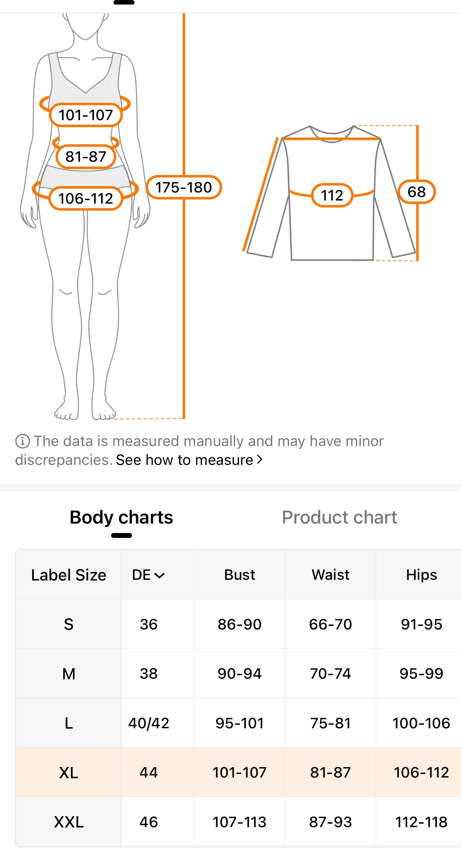
Task: Tap the 106-112 hips measurement badge
Action: (86, 198)
